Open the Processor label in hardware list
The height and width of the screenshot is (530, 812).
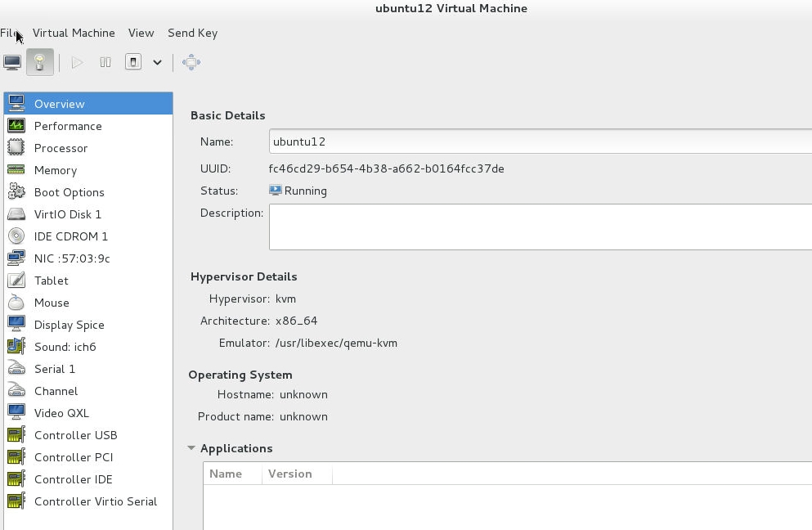[x=61, y=148]
